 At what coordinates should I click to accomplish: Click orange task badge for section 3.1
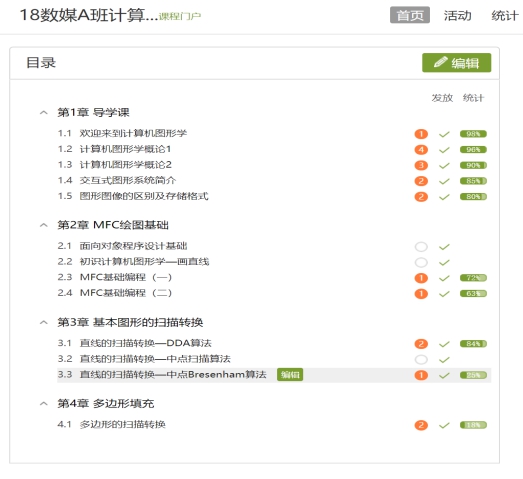[x=421, y=344]
